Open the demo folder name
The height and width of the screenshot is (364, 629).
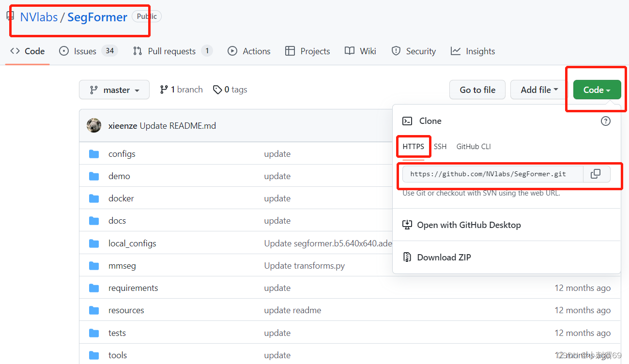(x=119, y=176)
